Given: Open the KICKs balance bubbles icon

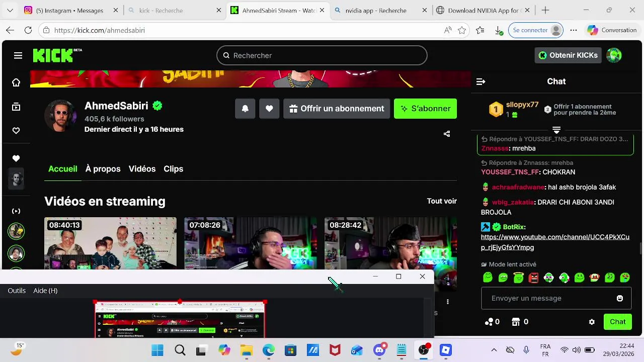Looking at the screenshot, I should pos(489,322).
